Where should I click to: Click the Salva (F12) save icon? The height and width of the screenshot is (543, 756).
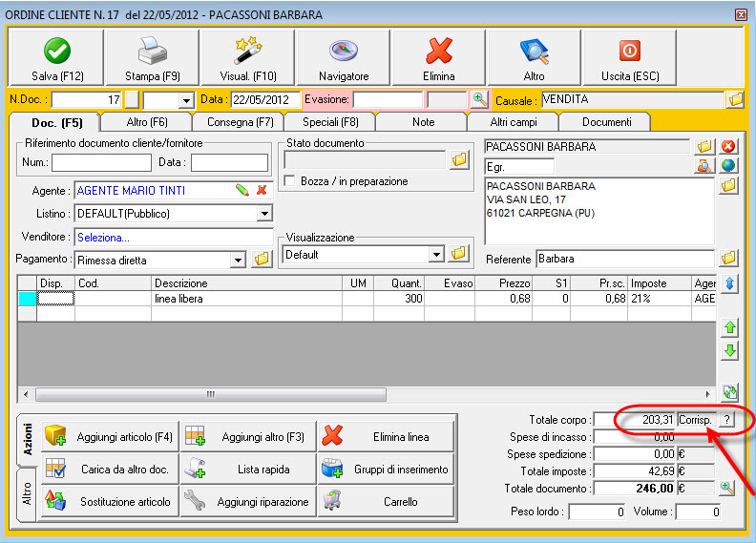tap(55, 52)
